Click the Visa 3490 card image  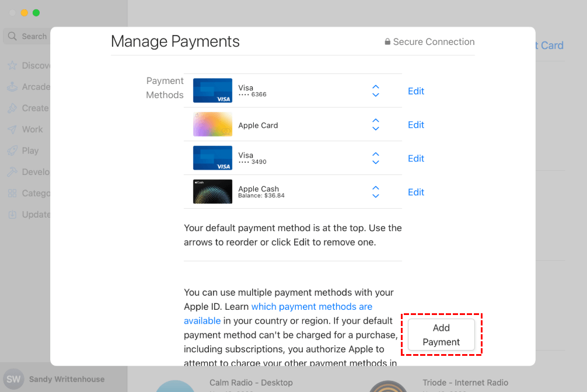tap(212, 158)
